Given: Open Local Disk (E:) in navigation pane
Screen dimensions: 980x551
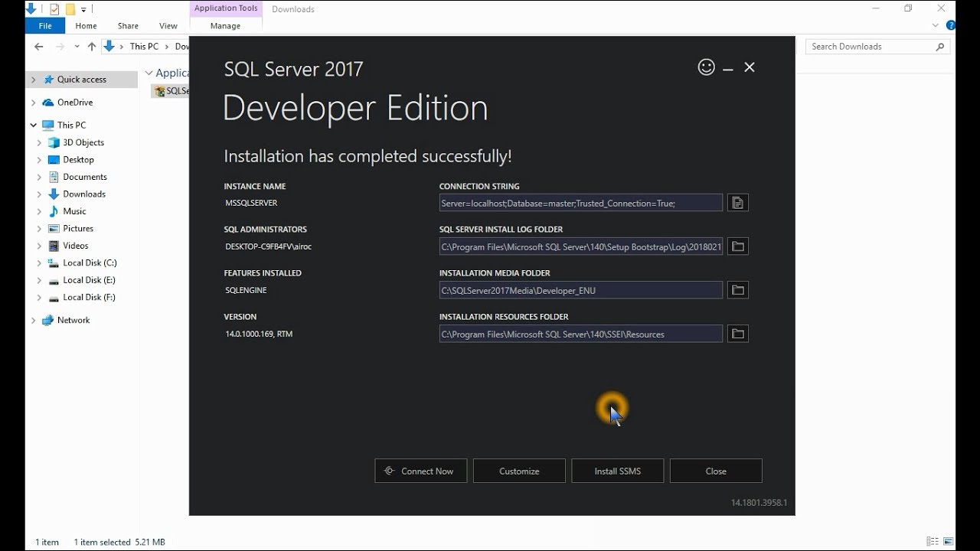Looking at the screenshot, I should pos(90,280).
